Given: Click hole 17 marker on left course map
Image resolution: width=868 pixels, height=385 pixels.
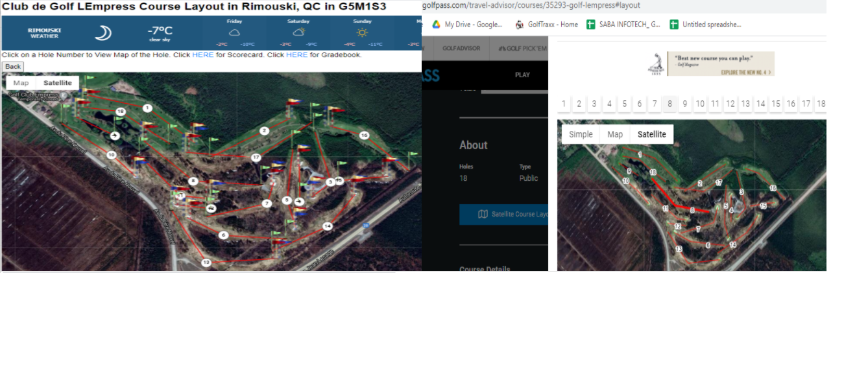Looking at the screenshot, I should click(x=256, y=157).
